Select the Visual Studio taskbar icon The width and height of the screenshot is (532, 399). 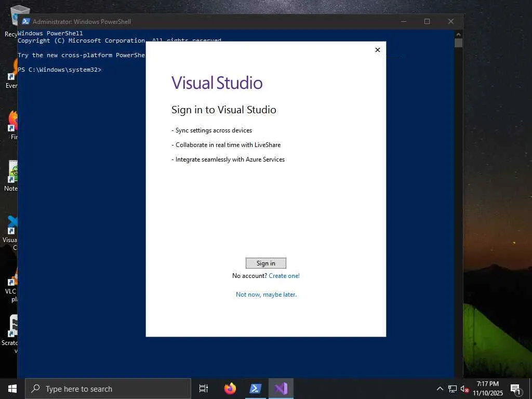[281, 389]
